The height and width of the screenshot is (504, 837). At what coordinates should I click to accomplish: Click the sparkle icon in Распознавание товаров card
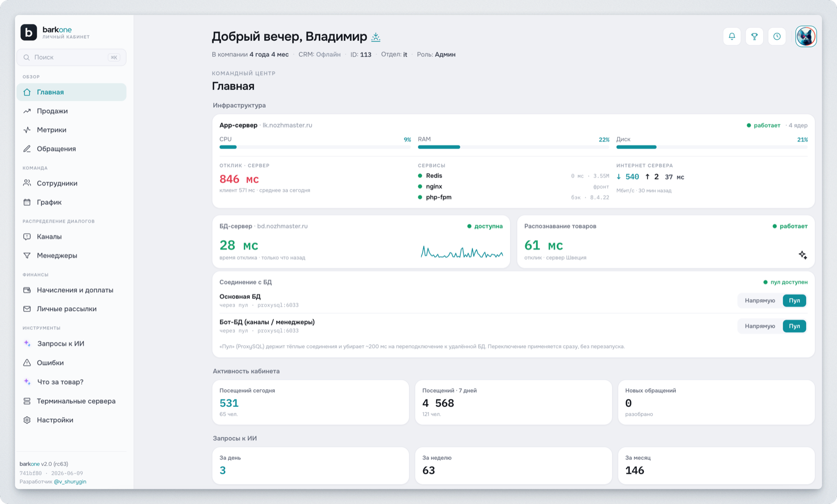point(802,255)
